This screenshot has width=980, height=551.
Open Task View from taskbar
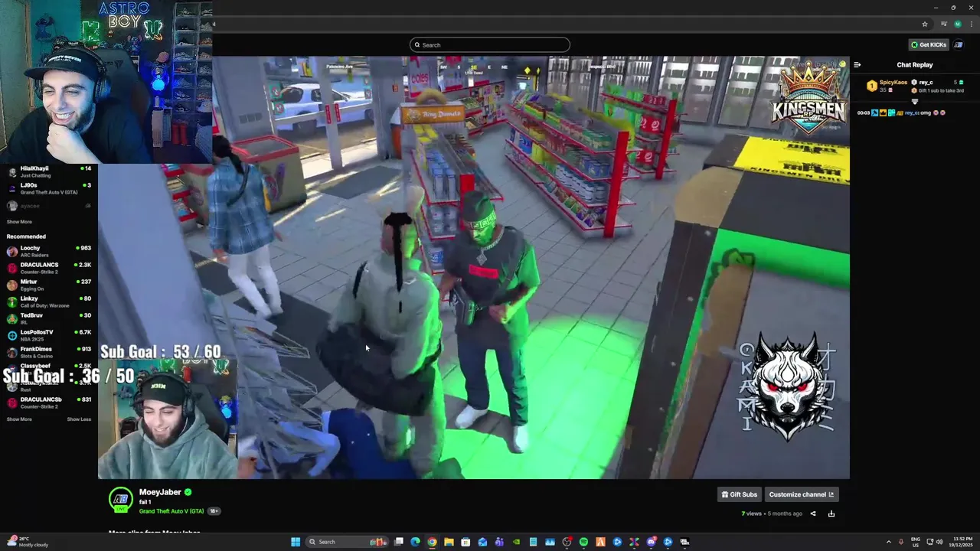point(399,542)
